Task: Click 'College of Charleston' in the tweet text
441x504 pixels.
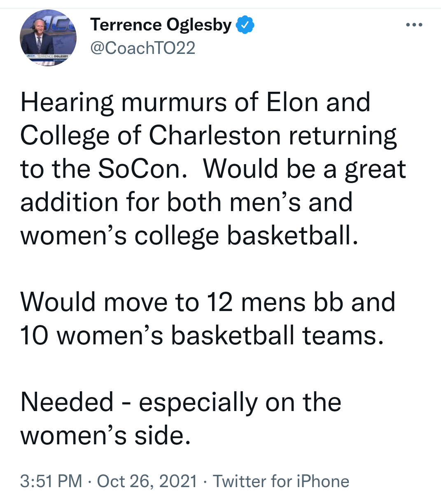Action: [x=150, y=136]
